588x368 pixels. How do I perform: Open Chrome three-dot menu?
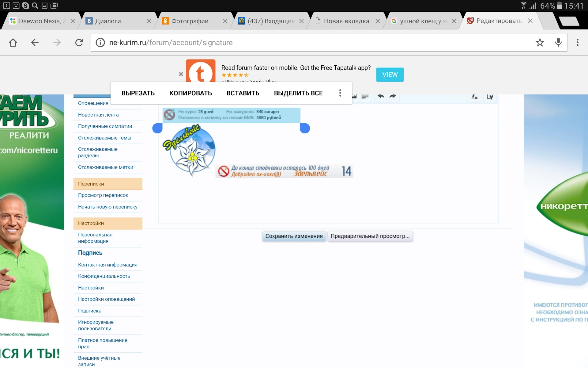click(577, 42)
